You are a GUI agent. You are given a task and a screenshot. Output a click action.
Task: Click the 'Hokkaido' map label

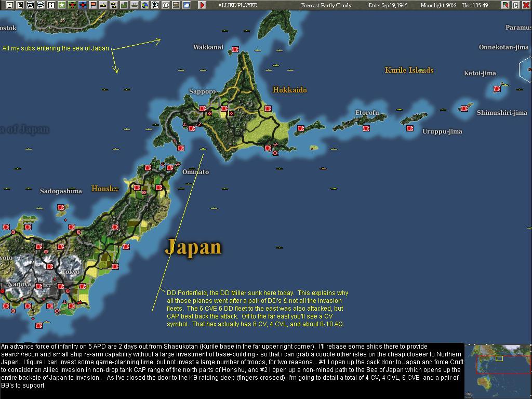tap(290, 90)
